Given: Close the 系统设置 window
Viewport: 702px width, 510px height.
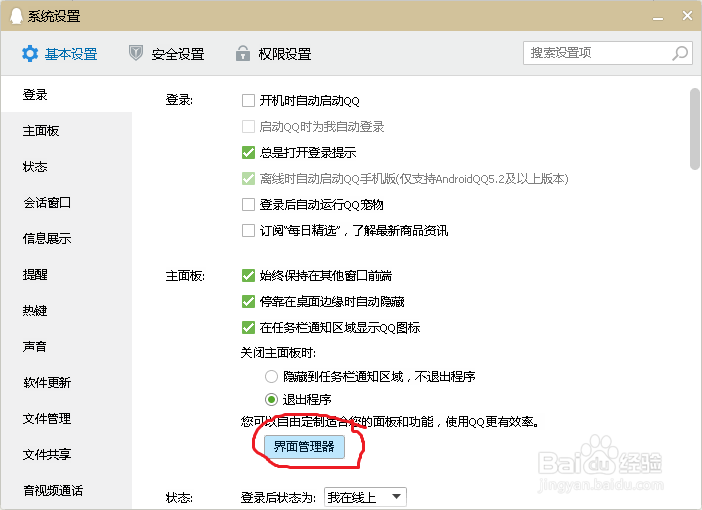Looking at the screenshot, I should [x=687, y=16].
